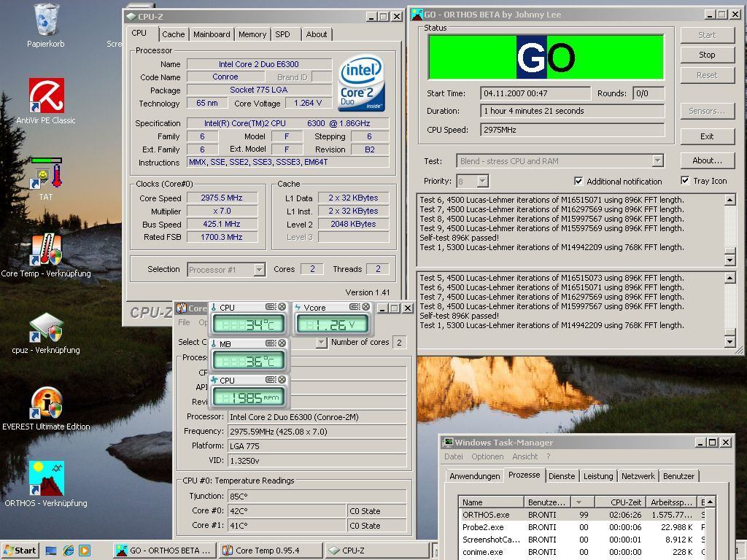Switch to the Cache tab in CPU-Z
The height and width of the screenshot is (560, 747).
tap(174, 34)
